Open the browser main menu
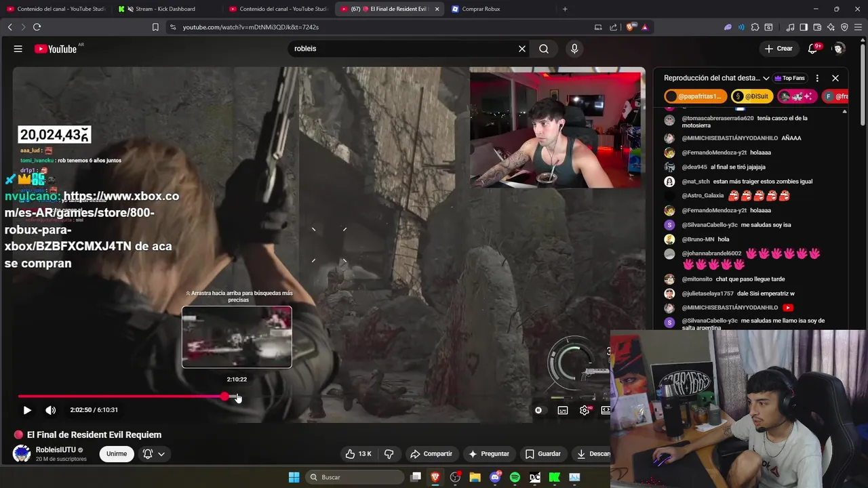Screen dimensions: 868x488 point(859,27)
